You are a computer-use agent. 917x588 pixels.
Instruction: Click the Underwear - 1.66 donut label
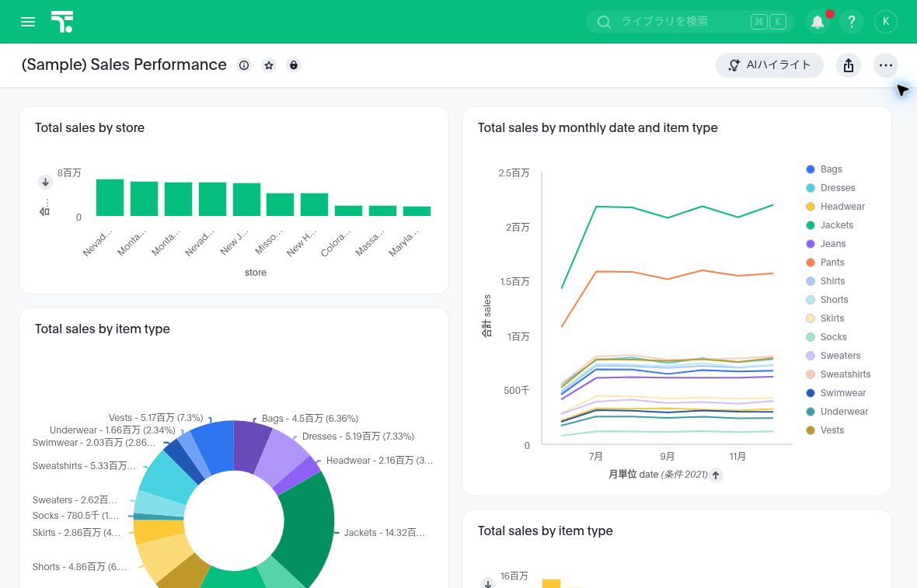coord(112,430)
